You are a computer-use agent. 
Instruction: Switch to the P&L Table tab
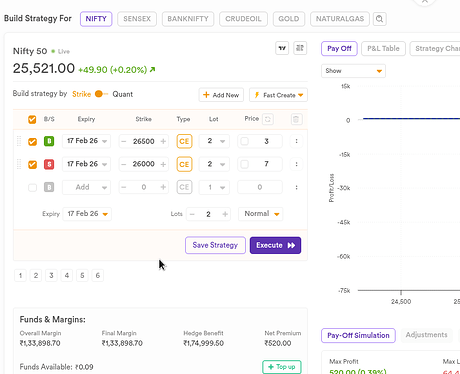click(383, 49)
